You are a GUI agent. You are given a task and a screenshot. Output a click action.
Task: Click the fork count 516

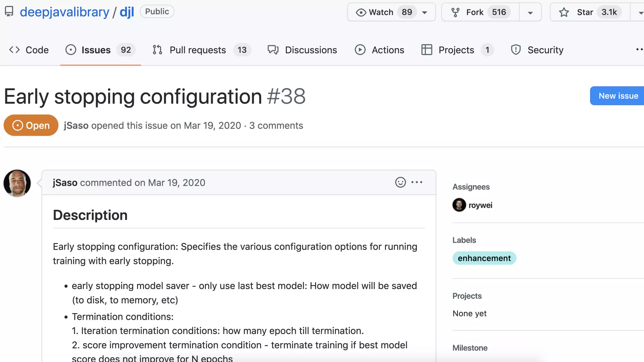point(499,12)
